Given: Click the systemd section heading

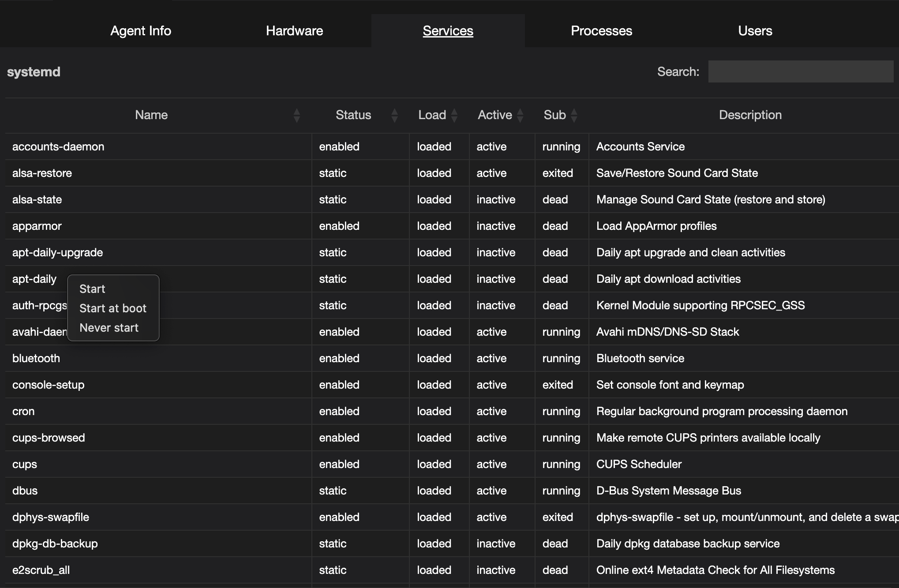Looking at the screenshot, I should pos(34,72).
